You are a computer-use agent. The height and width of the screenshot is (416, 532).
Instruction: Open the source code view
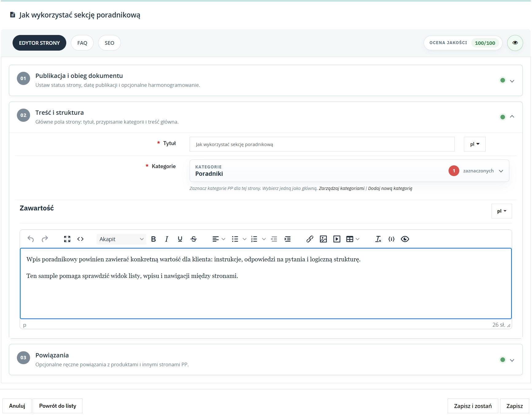click(x=80, y=239)
